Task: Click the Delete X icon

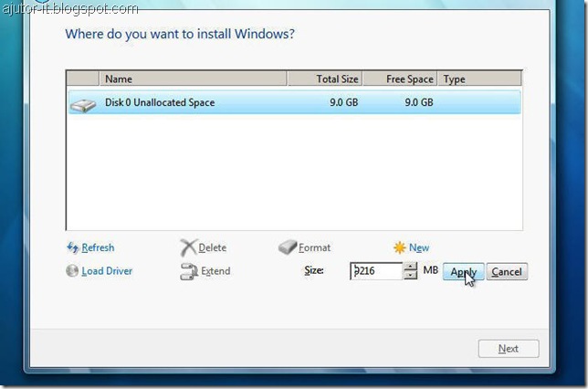Action: click(x=188, y=247)
